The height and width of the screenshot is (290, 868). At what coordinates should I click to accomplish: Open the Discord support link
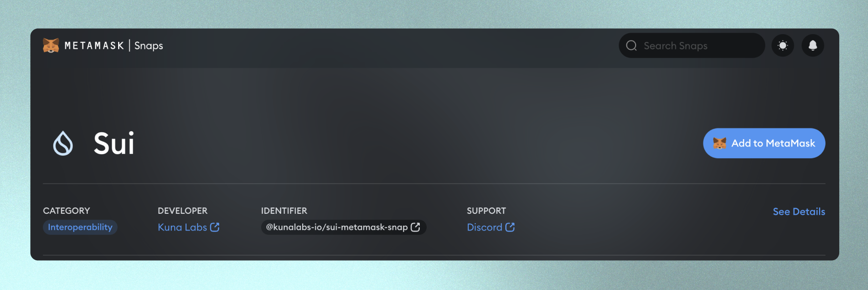tap(484, 227)
